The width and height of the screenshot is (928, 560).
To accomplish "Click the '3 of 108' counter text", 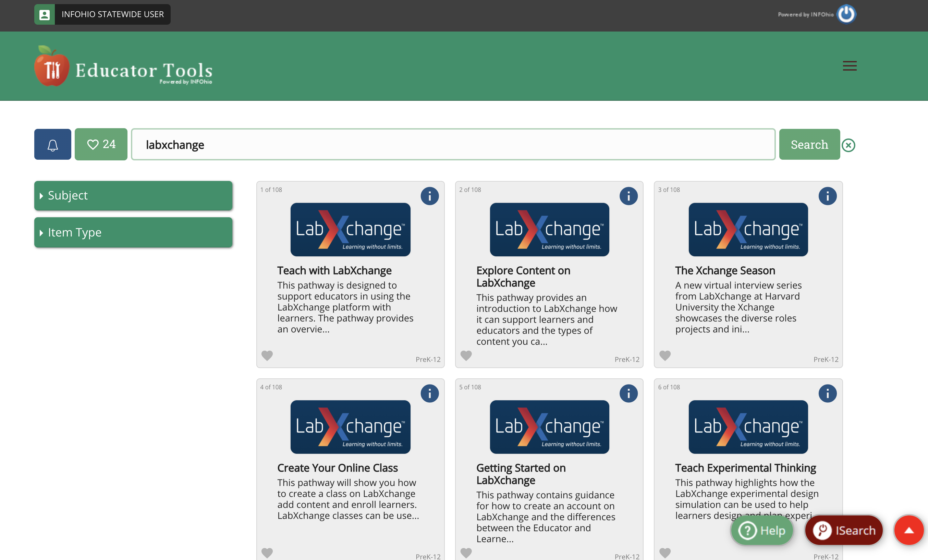I will [669, 190].
